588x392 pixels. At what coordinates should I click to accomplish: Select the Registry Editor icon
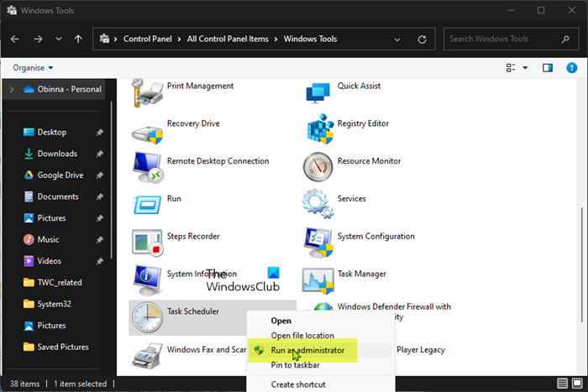click(320, 129)
